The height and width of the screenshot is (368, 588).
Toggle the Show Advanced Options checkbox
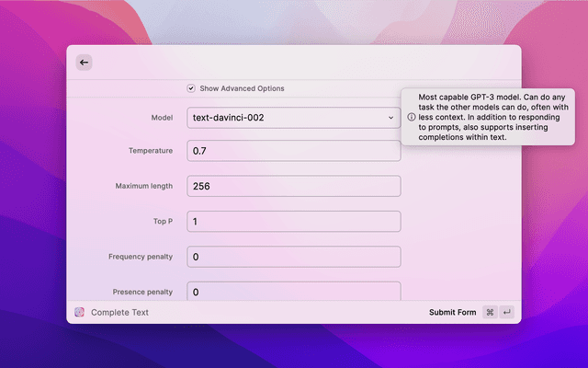(191, 88)
